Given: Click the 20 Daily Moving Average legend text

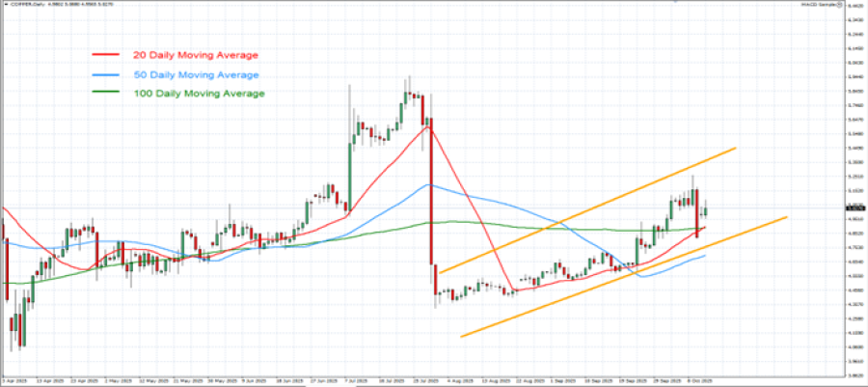Looking at the screenshot, I should tap(197, 55).
